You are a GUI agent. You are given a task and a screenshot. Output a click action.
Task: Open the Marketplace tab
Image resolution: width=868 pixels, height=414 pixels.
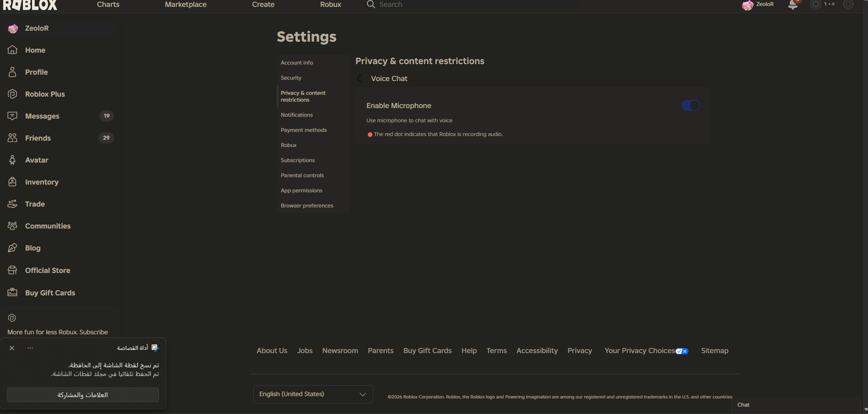click(x=186, y=5)
